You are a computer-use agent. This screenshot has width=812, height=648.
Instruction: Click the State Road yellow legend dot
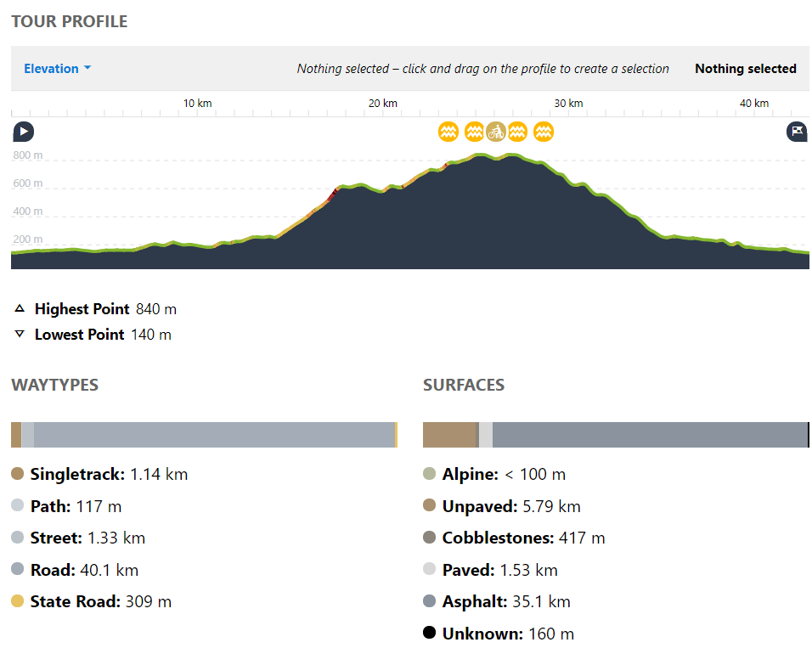click(x=18, y=601)
